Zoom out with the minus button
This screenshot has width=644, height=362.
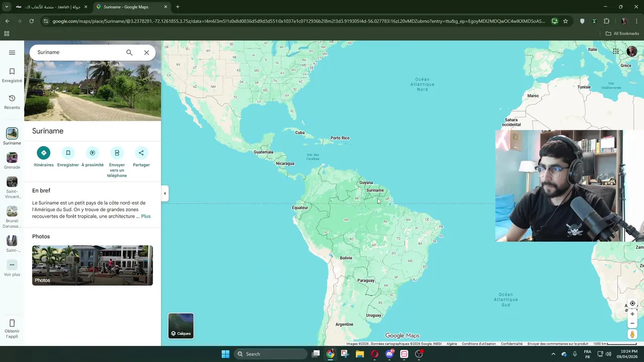(632, 323)
